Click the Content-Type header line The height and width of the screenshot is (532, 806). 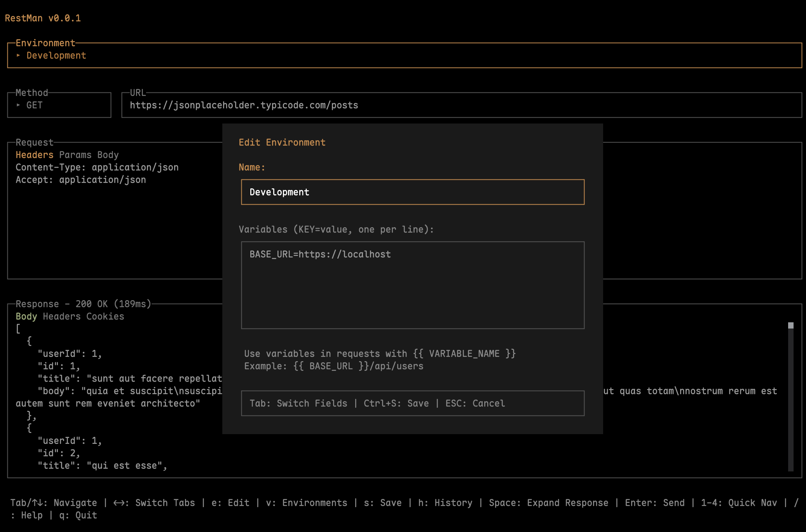pos(97,167)
